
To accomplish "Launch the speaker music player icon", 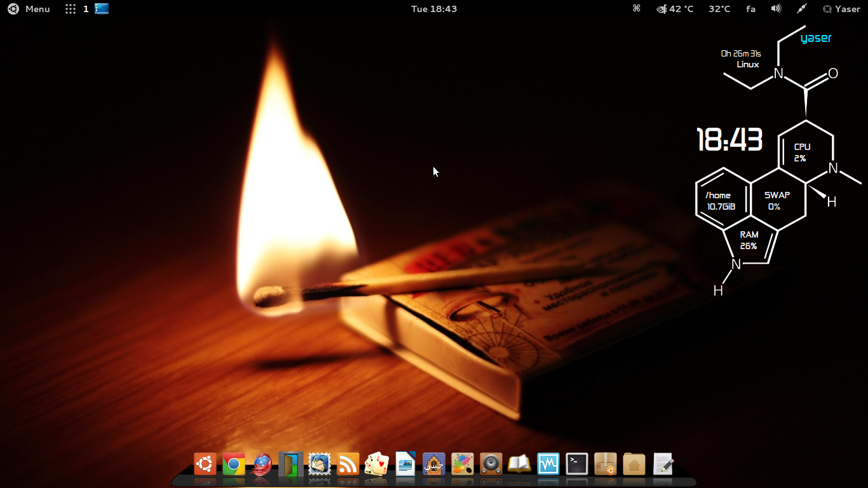I will tap(491, 464).
